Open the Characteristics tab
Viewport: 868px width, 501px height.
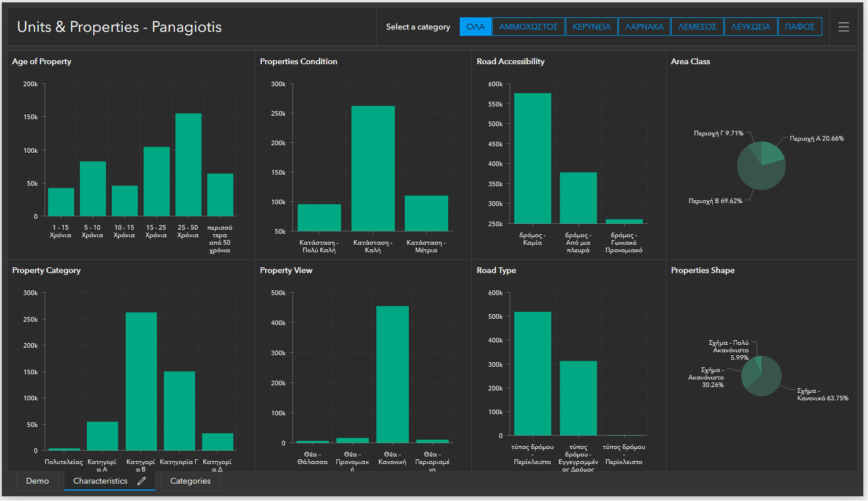click(101, 481)
